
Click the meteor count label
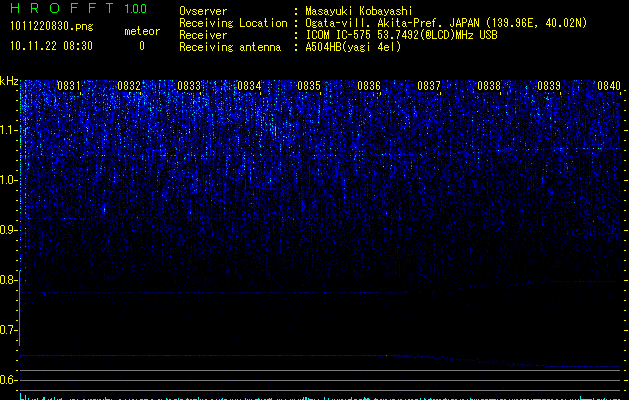click(142, 31)
